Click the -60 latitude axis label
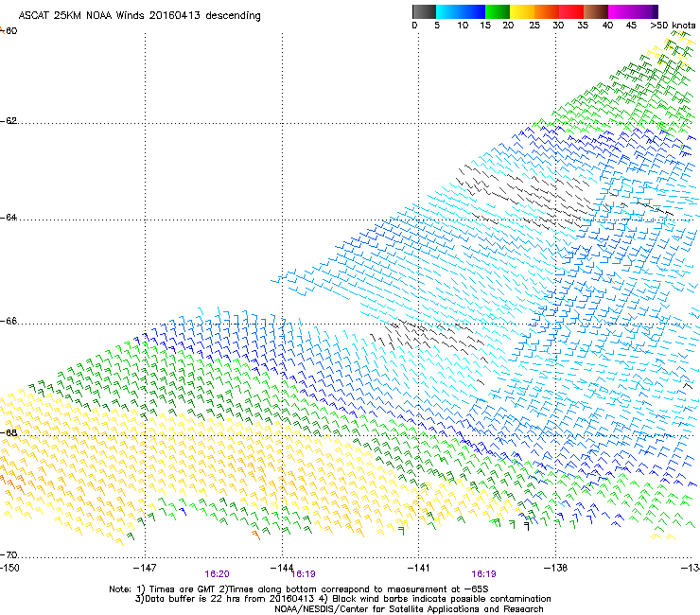Image resolution: width=700 pixels, height=615 pixels. click(9, 31)
